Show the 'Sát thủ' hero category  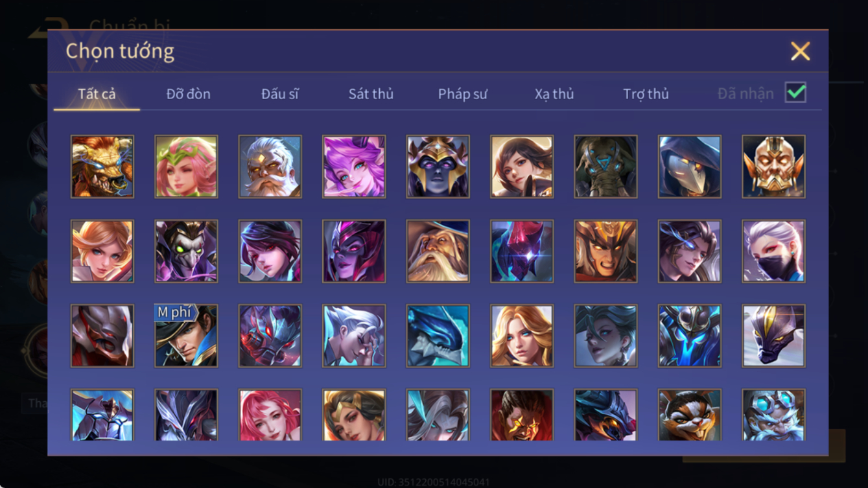[x=371, y=94]
